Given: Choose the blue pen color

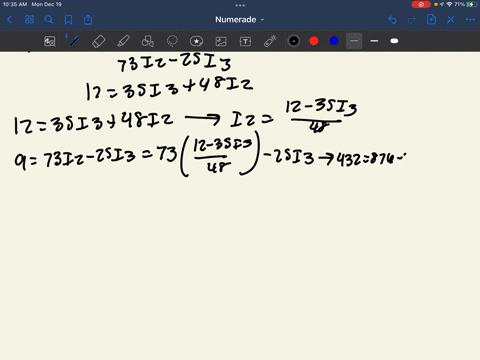Looking at the screenshot, I should (334, 41).
